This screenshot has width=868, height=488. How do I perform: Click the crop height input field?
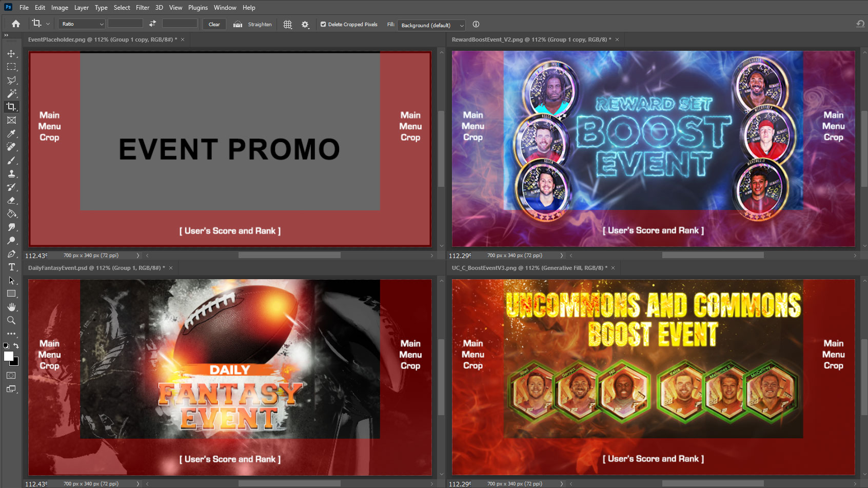tap(180, 24)
